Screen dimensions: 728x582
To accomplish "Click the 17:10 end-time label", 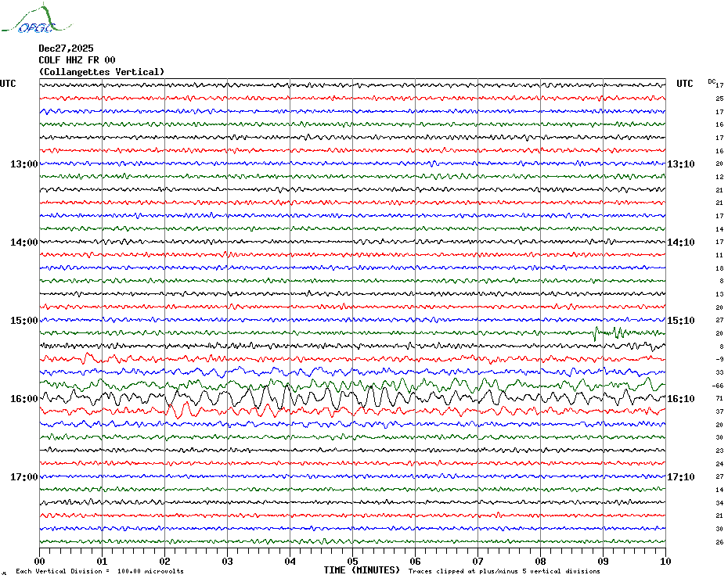I will [681, 477].
